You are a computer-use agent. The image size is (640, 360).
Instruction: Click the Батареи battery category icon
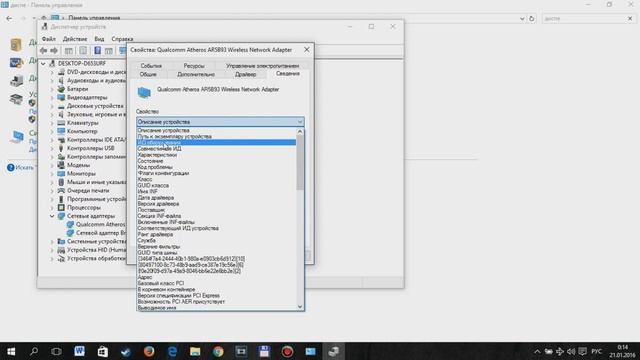[x=61, y=89]
